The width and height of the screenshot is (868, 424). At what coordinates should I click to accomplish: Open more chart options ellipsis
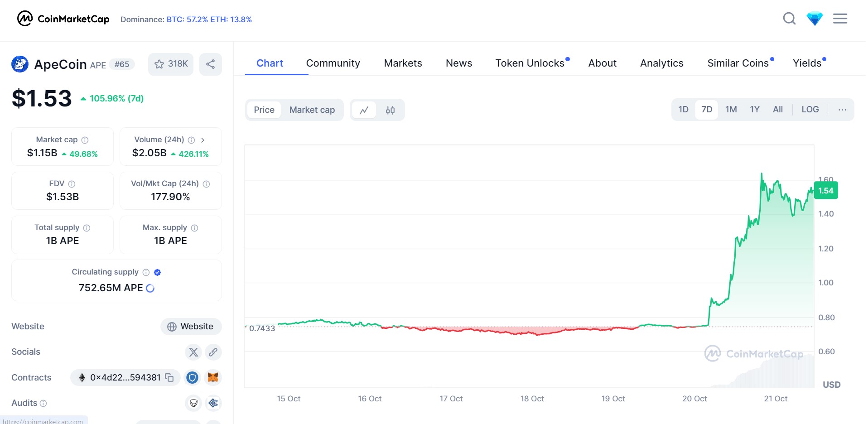842,110
